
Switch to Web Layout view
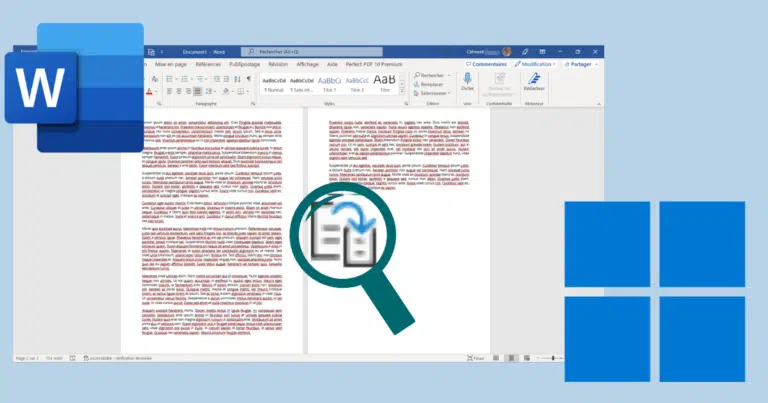[527, 358]
